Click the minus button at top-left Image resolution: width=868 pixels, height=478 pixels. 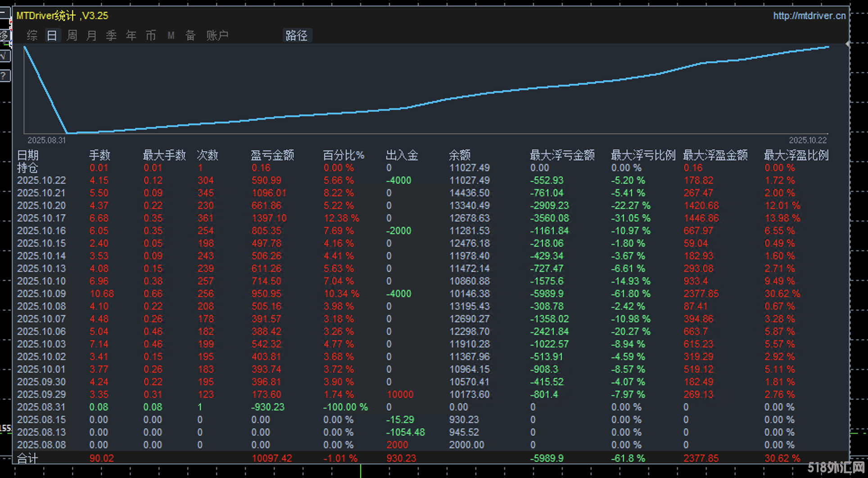click(5, 12)
